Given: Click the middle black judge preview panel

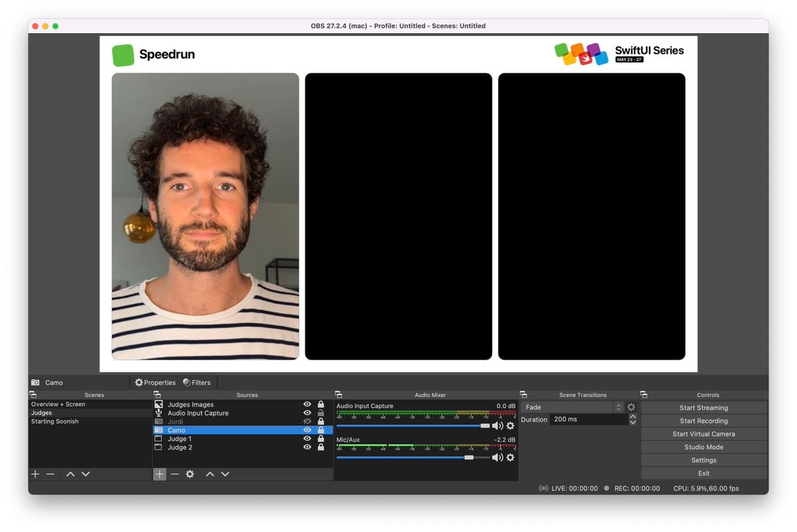Looking at the screenshot, I should point(398,217).
